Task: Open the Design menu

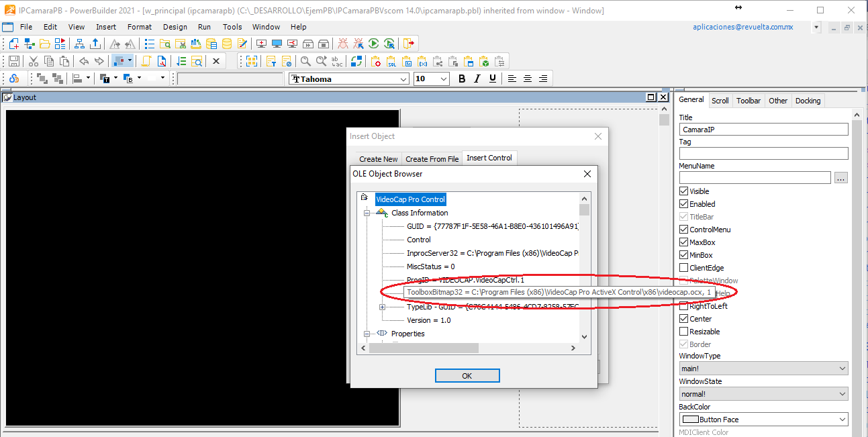Action: [x=175, y=27]
